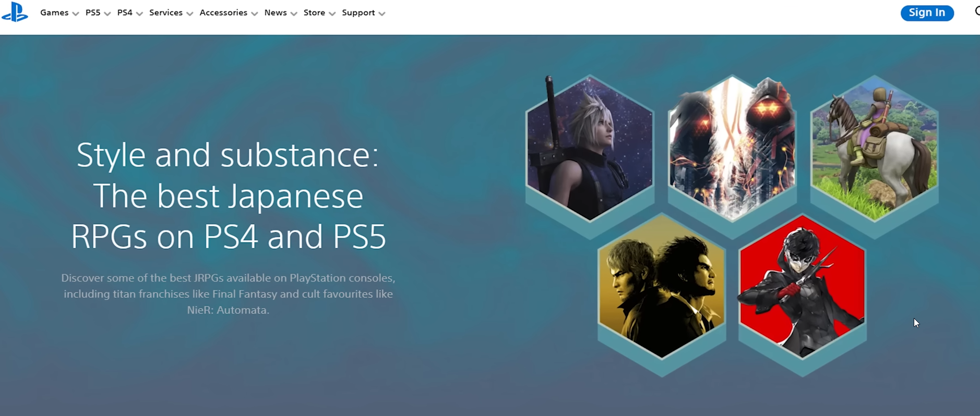Click the Sign In button

pyautogui.click(x=927, y=13)
